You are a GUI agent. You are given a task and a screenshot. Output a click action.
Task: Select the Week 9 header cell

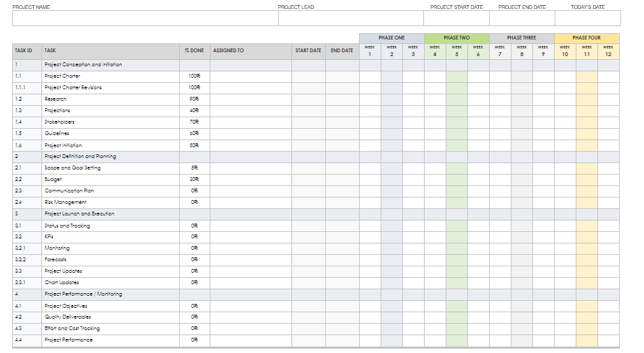pyautogui.click(x=543, y=52)
